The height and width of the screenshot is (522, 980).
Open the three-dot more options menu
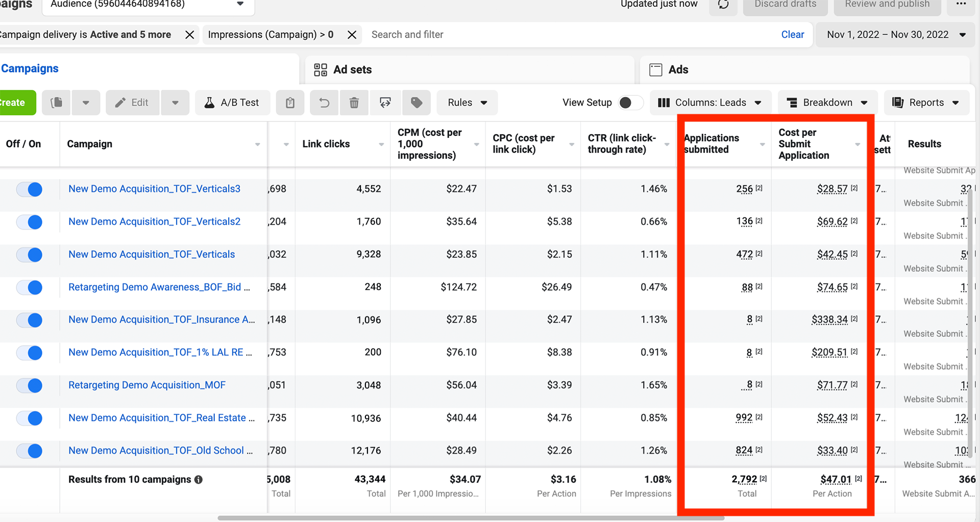click(961, 4)
